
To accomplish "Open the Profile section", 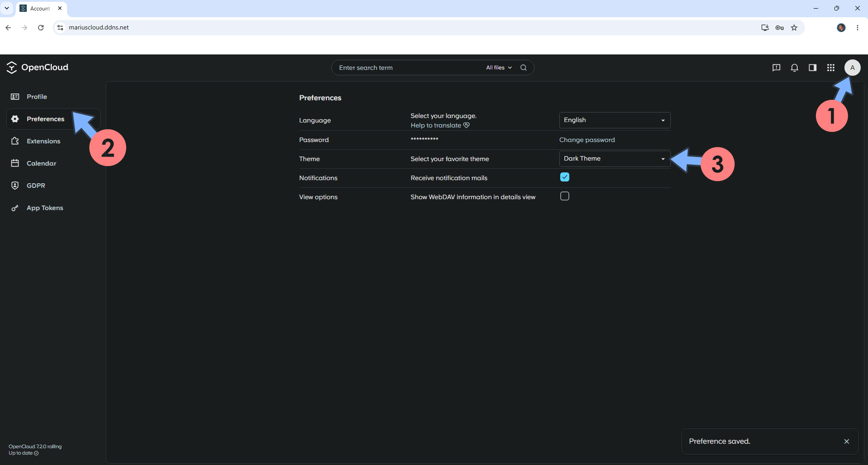I will click(53, 97).
